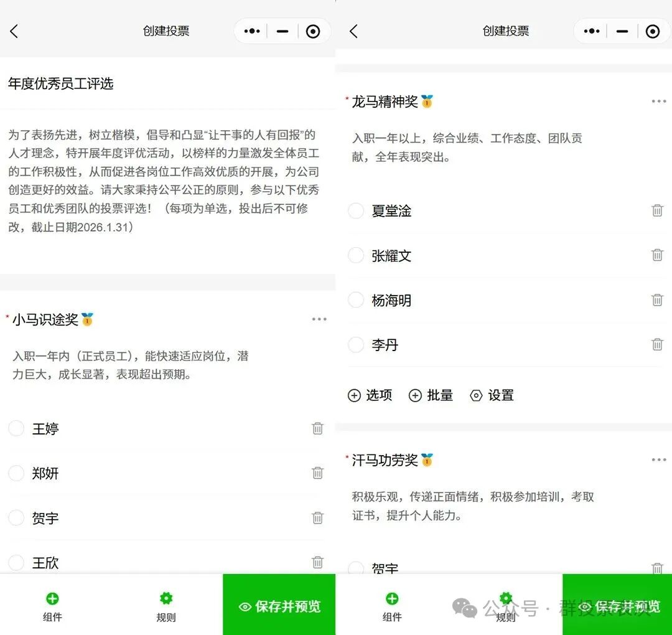Remove candidate 李丹 using delete icon
672x635 pixels.
(657, 344)
